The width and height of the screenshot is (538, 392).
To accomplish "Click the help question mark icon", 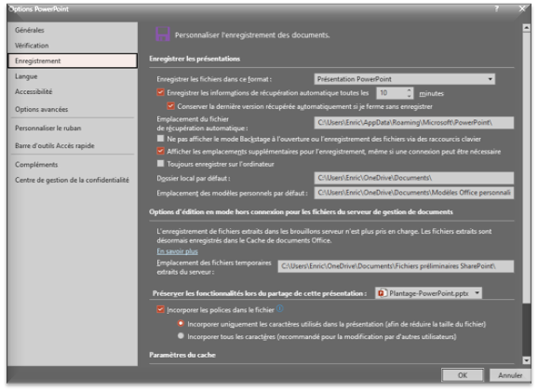I will click(496, 9).
